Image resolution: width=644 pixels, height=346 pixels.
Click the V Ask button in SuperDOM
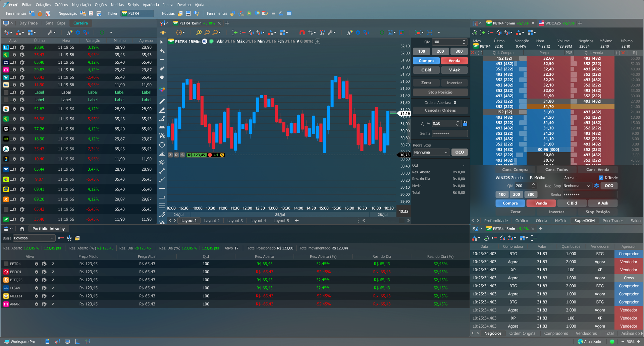click(x=602, y=203)
